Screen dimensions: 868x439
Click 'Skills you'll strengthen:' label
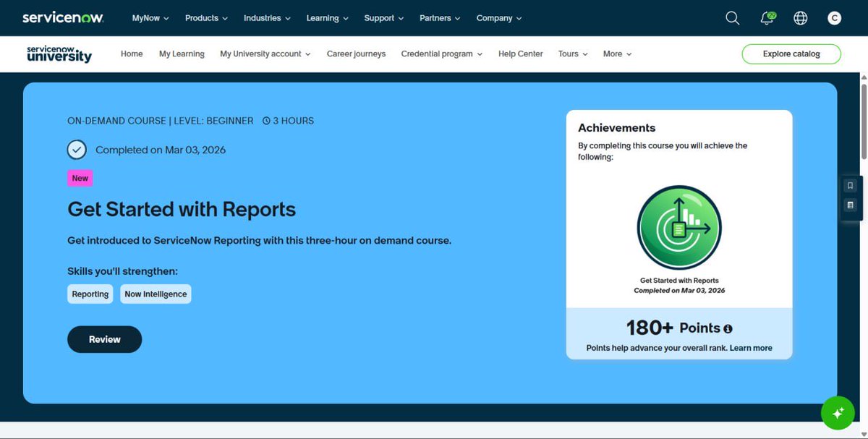click(x=122, y=271)
